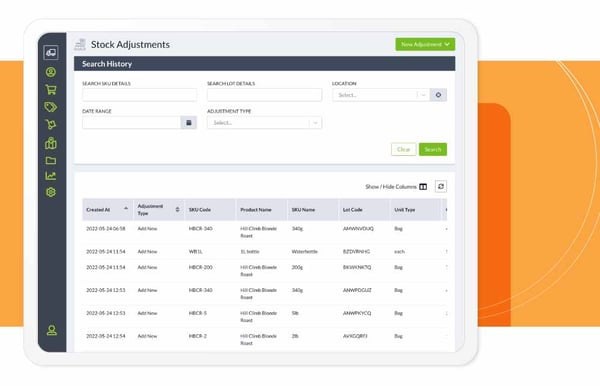Click the green Search button
The image size is (600, 386).
[x=433, y=149]
